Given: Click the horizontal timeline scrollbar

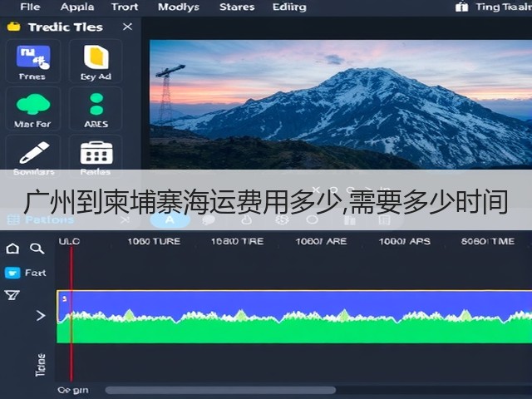Looking at the screenshot, I should (x=220, y=390).
